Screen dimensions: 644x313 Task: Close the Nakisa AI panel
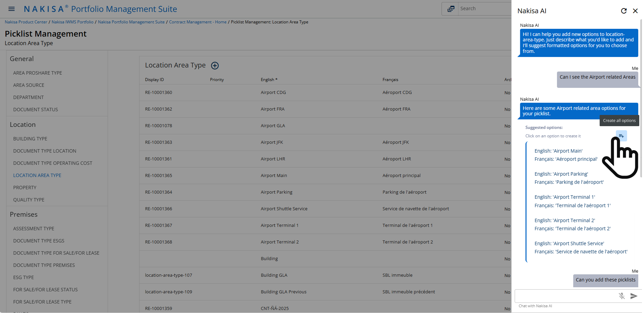(x=636, y=11)
